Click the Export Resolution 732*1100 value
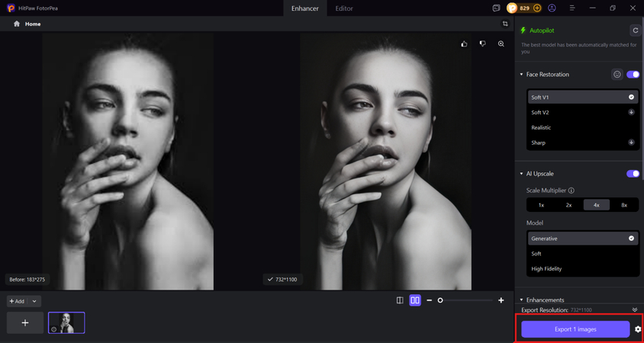This screenshot has height=343, width=644. pyautogui.click(x=581, y=309)
